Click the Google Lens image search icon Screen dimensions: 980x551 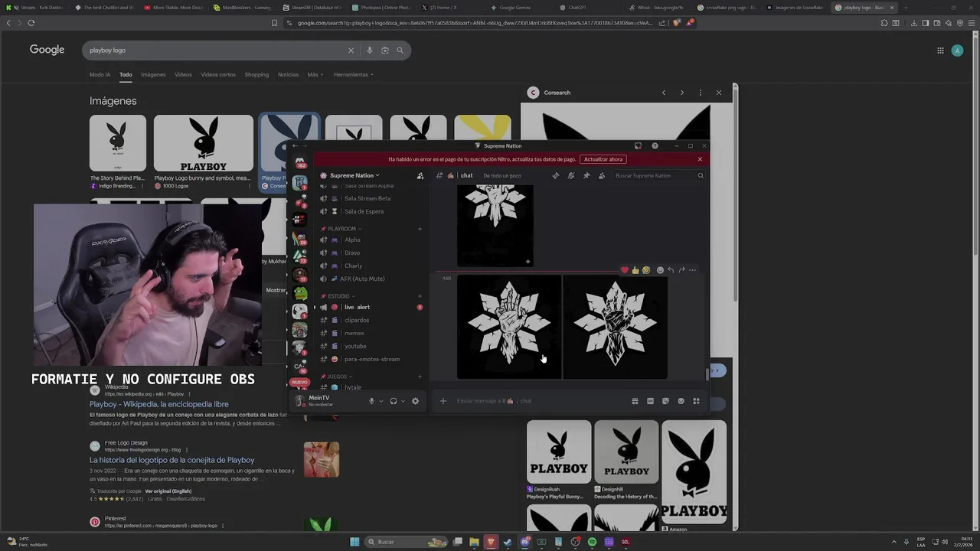[x=385, y=51]
